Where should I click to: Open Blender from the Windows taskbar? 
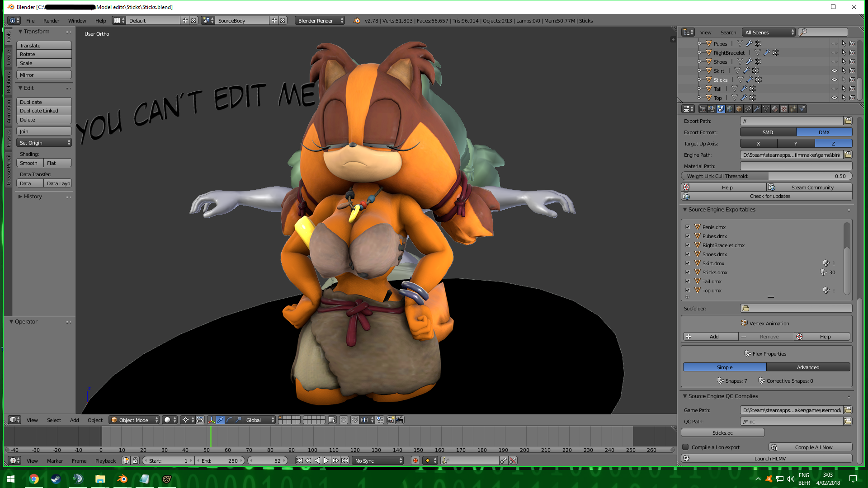click(122, 479)
